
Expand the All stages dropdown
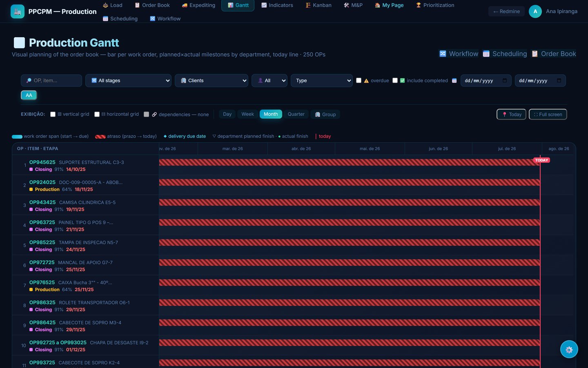[x=128, y=81]
